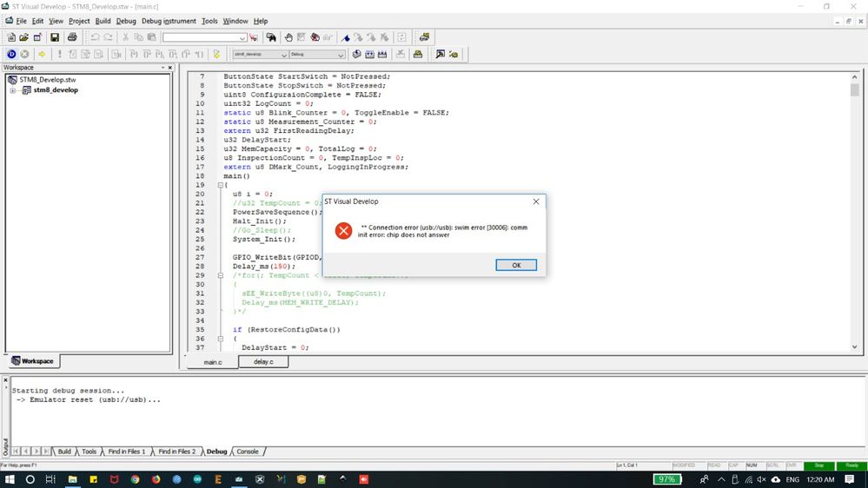
Task: Click the exclamation mark icon in the debug toolbar
Action: [x=59, y=54]
